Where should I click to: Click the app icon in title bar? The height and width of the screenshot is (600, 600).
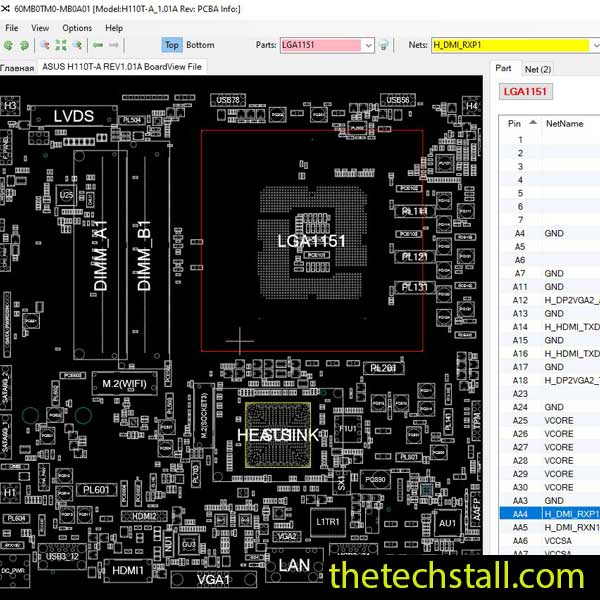[5, 8]
